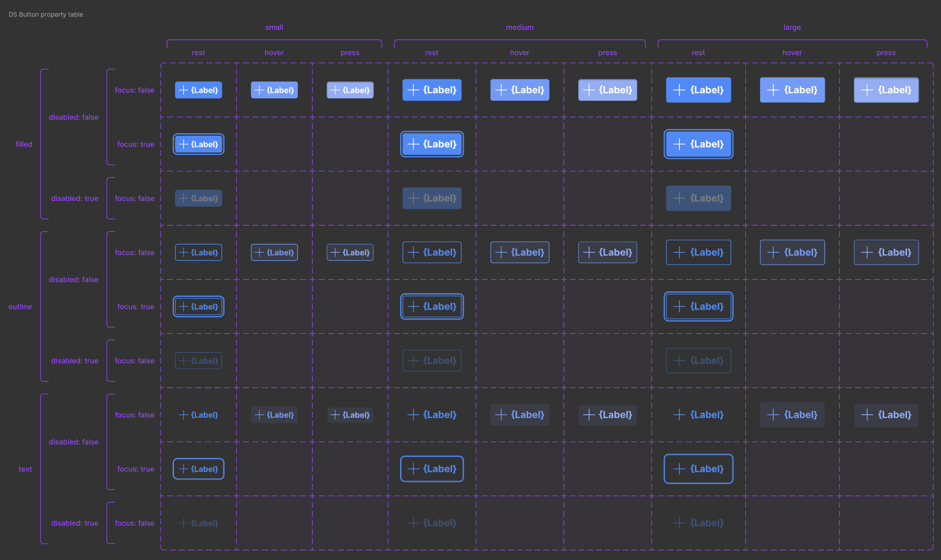Click the focused text large button
This screenshot has width=941, height=560.
(x=699, y=469)
